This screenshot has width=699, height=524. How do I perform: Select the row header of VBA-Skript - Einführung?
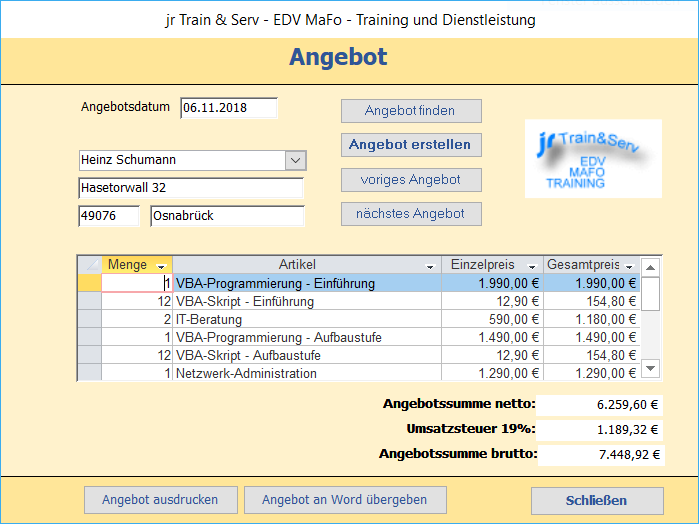pos(90,301)
